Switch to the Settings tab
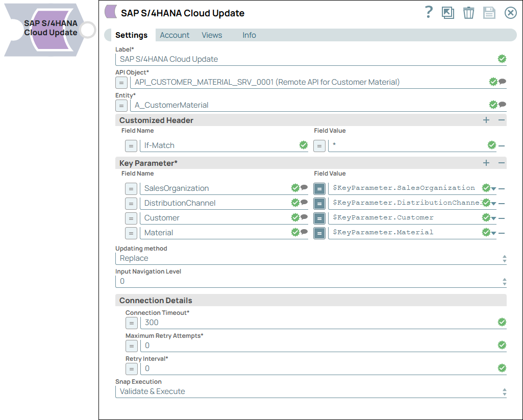This screenshot has height=420, width=523. (x=131, y=35)
